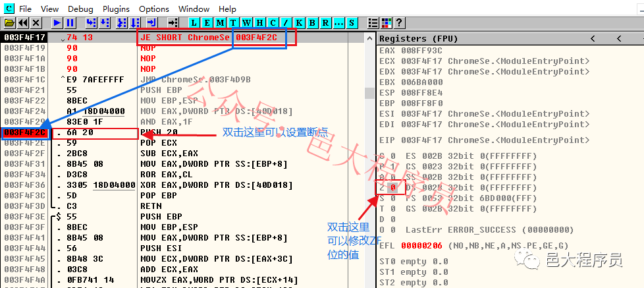Open the View menu
644x288 pixels.
click(x=49, y=9)
